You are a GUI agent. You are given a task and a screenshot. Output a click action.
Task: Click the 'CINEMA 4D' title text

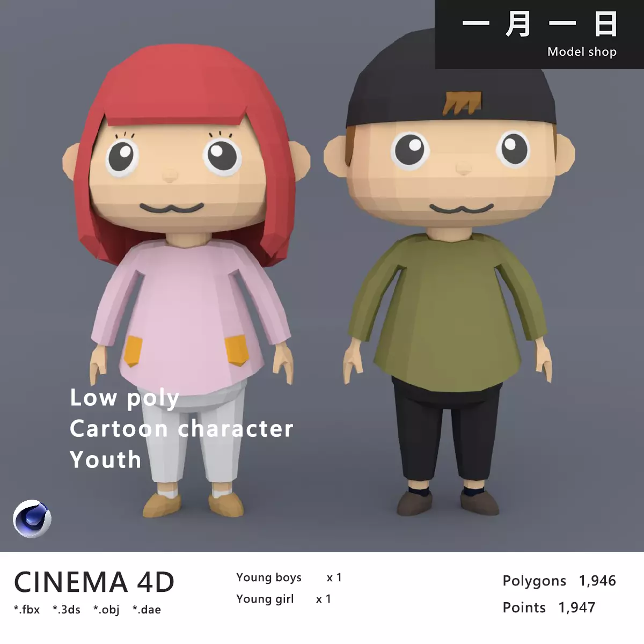(94, 582)
